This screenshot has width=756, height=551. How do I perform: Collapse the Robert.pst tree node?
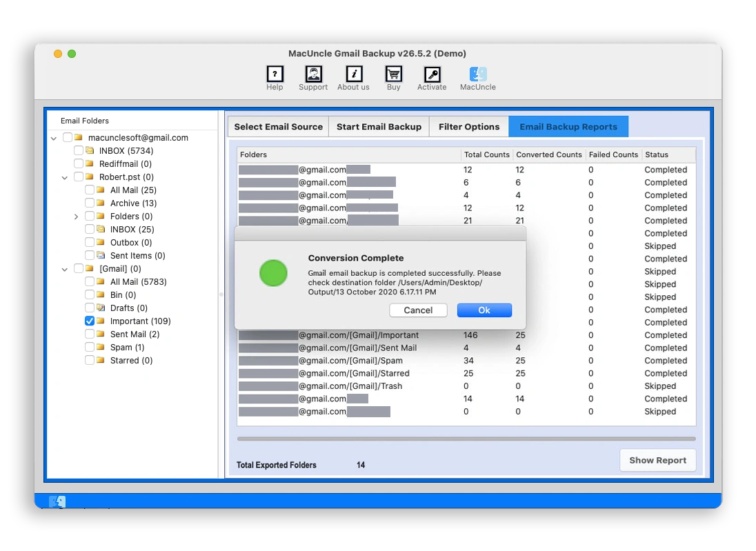pyautogui.click(x=65, y=177)
